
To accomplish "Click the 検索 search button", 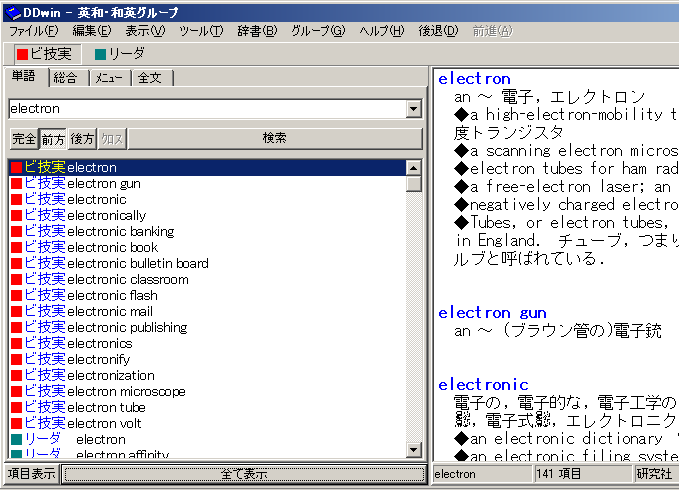I will point(275,139).
